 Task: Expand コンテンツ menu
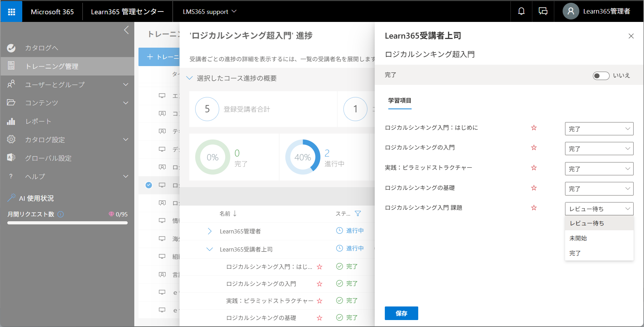(x=67, y=103)
